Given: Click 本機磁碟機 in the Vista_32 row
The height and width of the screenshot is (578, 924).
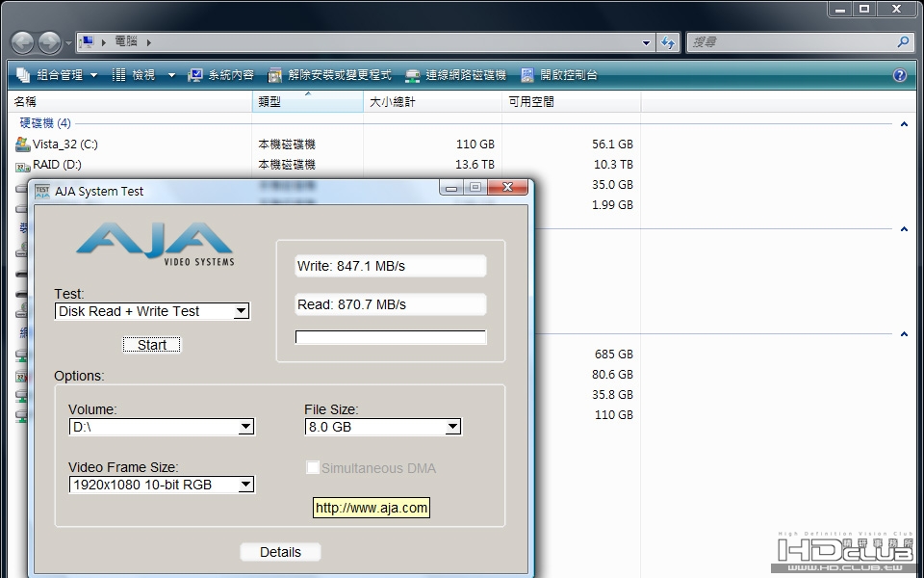Looking at the screenshot, I should point(287,144).
